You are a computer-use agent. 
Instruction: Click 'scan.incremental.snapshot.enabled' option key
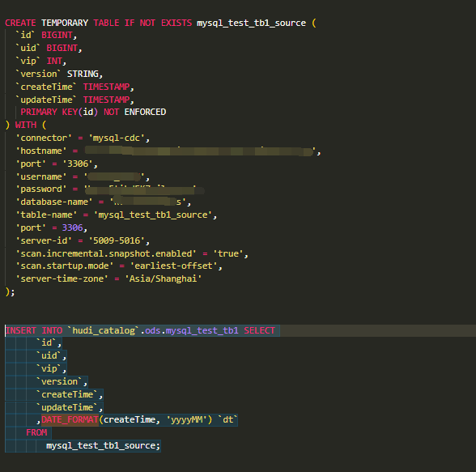click(106, 253)
